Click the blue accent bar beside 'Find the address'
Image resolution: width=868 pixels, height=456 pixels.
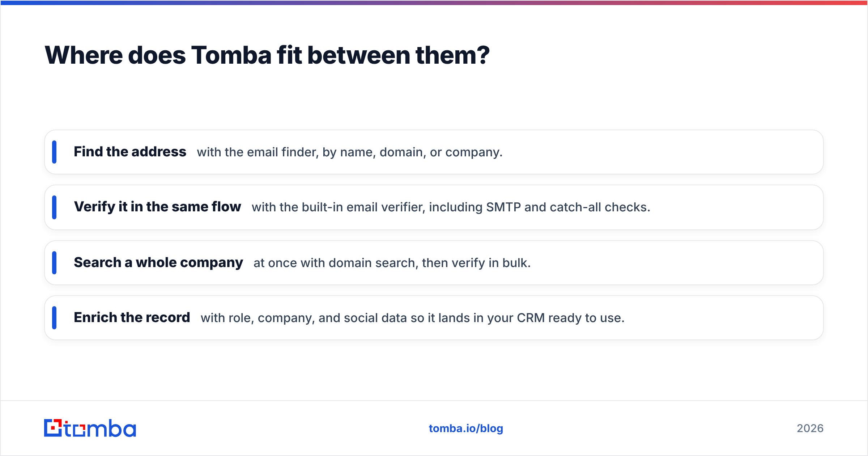(x=54, y=152)
